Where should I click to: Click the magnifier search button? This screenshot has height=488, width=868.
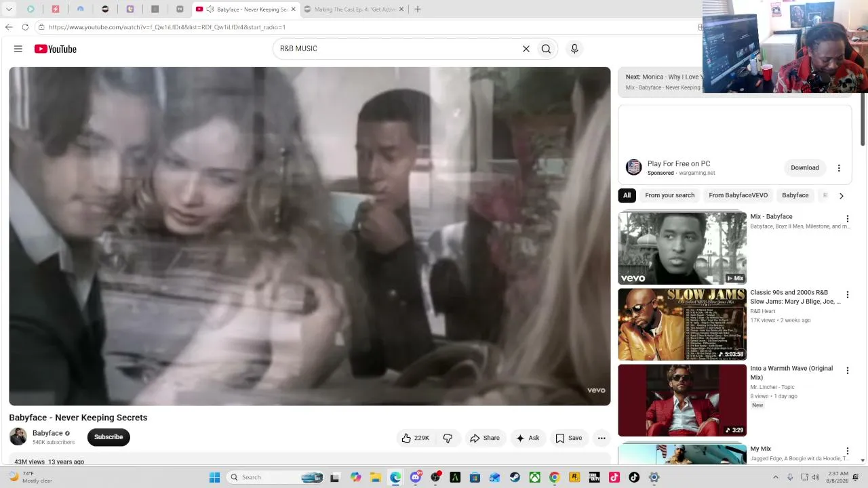[546, 49]
